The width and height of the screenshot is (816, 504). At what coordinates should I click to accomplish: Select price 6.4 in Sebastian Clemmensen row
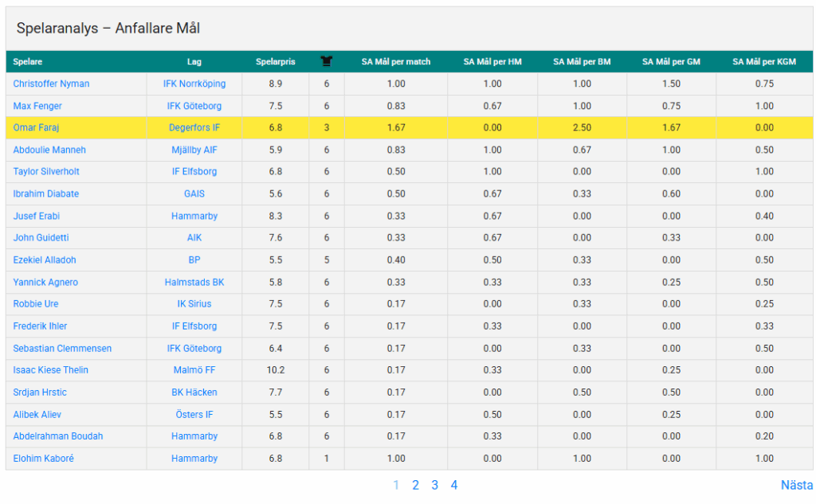tap(275, 349)
